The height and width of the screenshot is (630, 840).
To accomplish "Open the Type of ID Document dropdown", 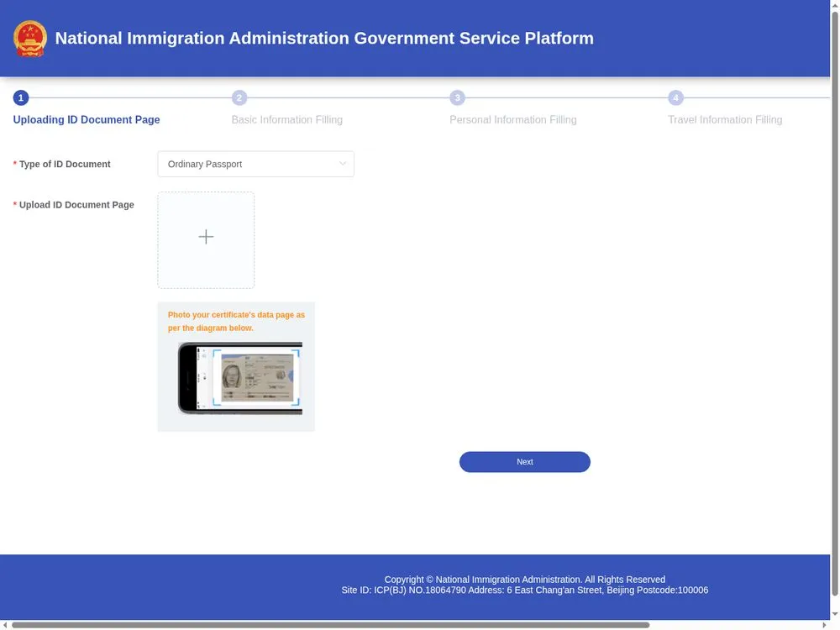I will 255,164.
